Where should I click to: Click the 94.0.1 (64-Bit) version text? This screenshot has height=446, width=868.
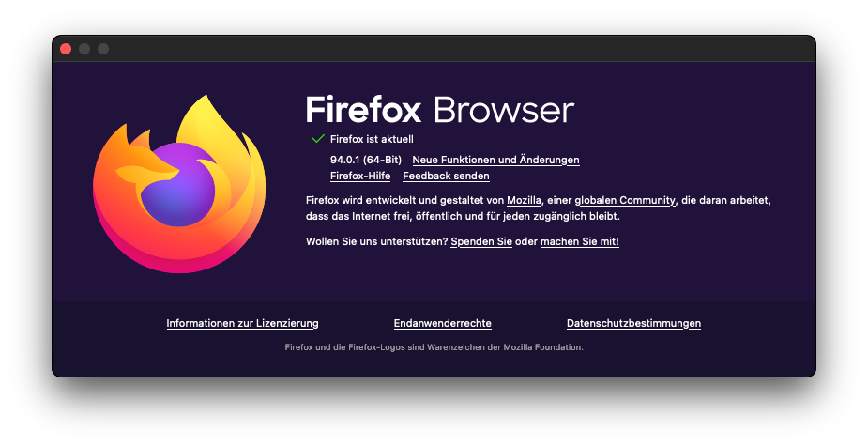pos(366,160)
